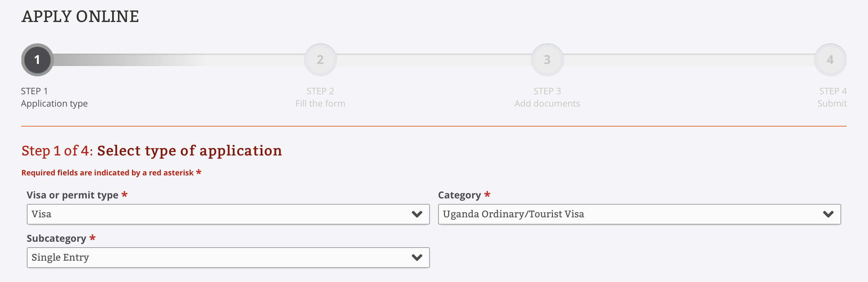868x282 pixels.
Task: Click the Step 2 circle indicator
Action: [320, 59]
